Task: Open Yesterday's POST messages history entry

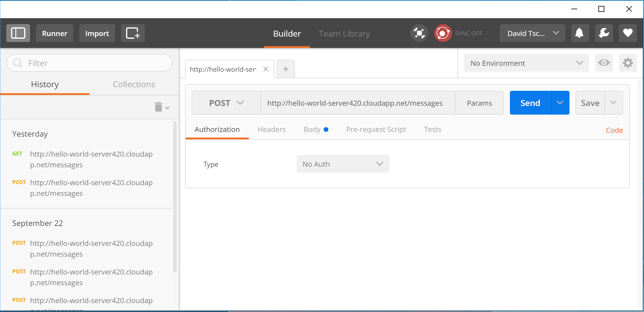Action: 86,188
